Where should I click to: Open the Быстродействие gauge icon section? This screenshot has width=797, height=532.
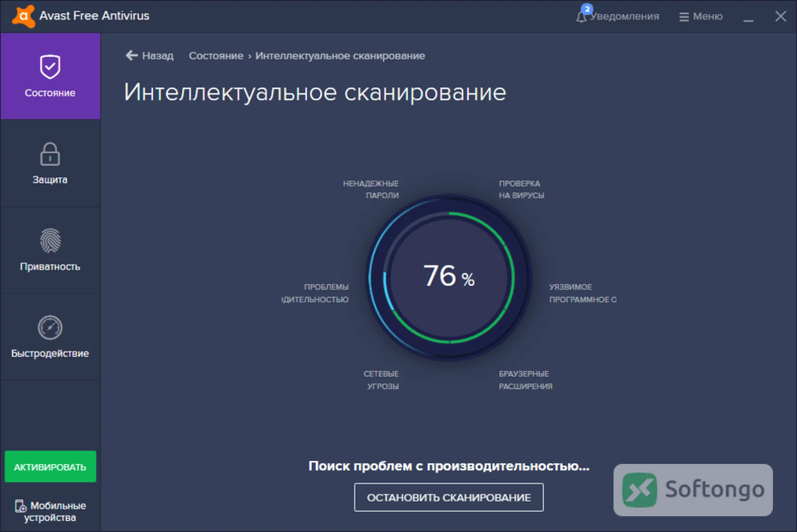click(50, 337)
